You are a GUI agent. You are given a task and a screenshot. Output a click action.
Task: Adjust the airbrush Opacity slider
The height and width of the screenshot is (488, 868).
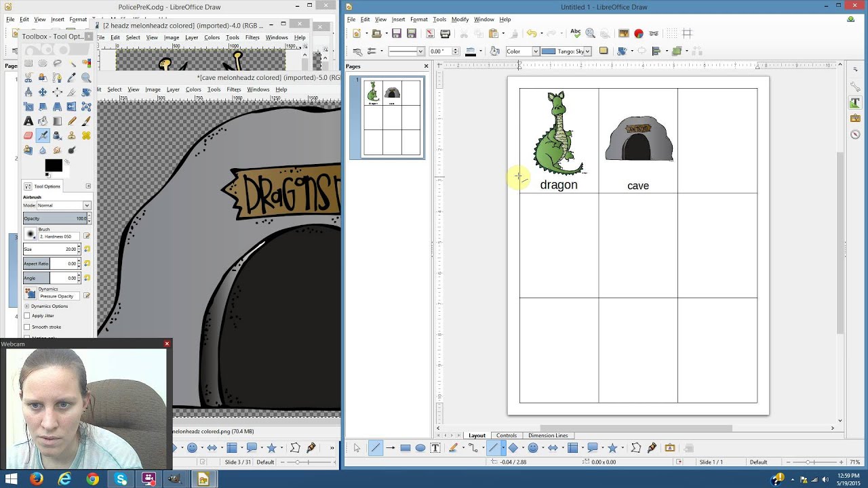(56, 218)
